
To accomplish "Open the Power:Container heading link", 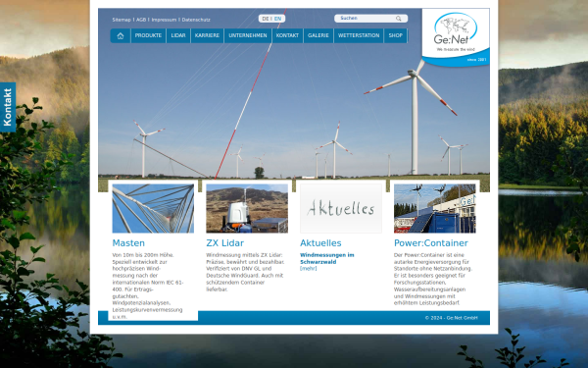I will (431, 243).
